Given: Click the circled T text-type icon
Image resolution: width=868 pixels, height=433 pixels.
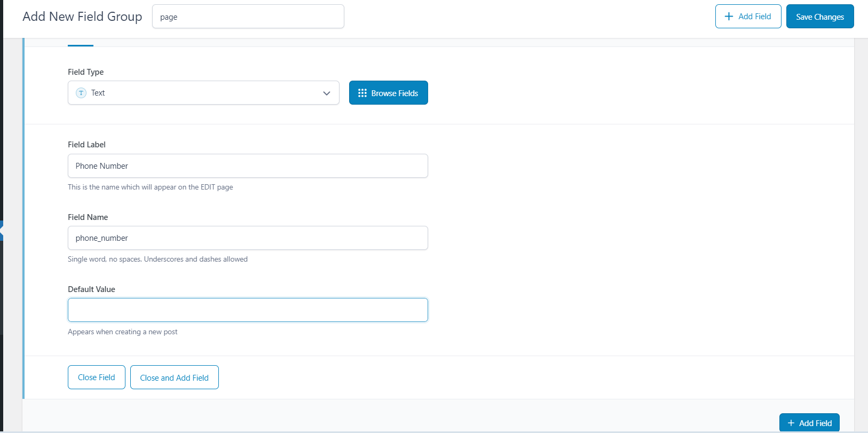Looking at the screenshot, I should 81,93.
